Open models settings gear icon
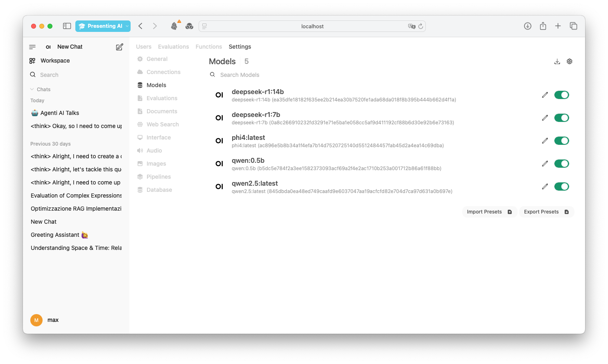The height and width of the screenshot is (364, 608). click(x=570, y=61)
